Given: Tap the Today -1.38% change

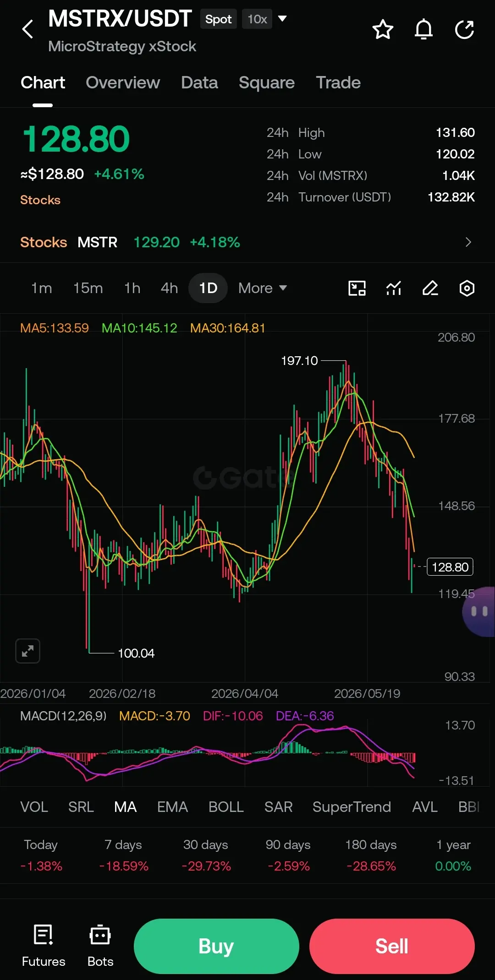Looking at the screenshot, I should point(41,855).
